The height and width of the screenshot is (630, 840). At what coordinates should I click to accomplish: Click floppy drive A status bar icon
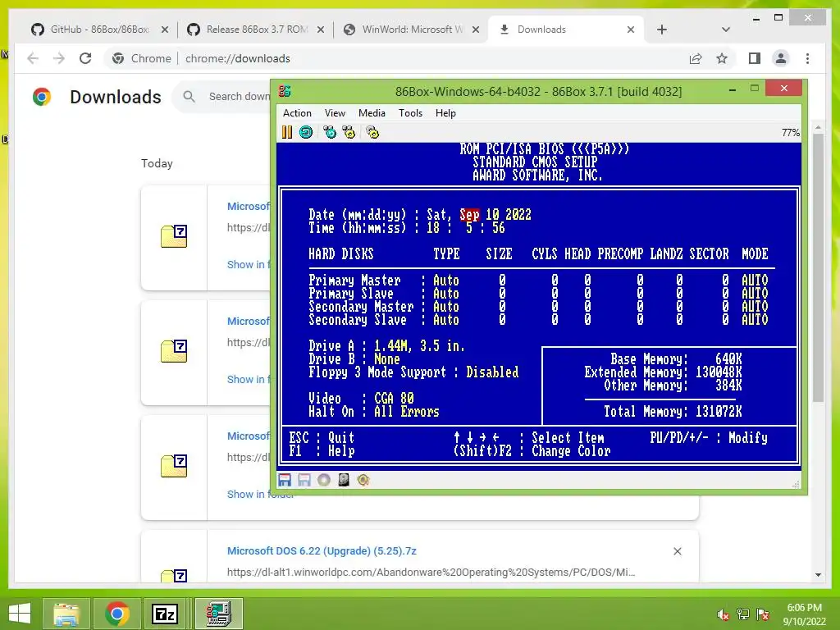click(x=285, y=480)
